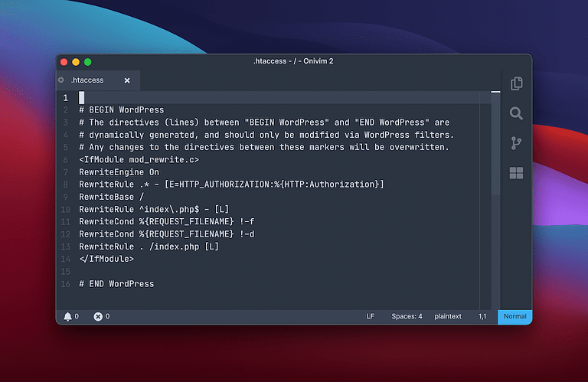Screen dimensions: 588x382
Task: Click the error count circle-x icon
Action: pos(98,316)
